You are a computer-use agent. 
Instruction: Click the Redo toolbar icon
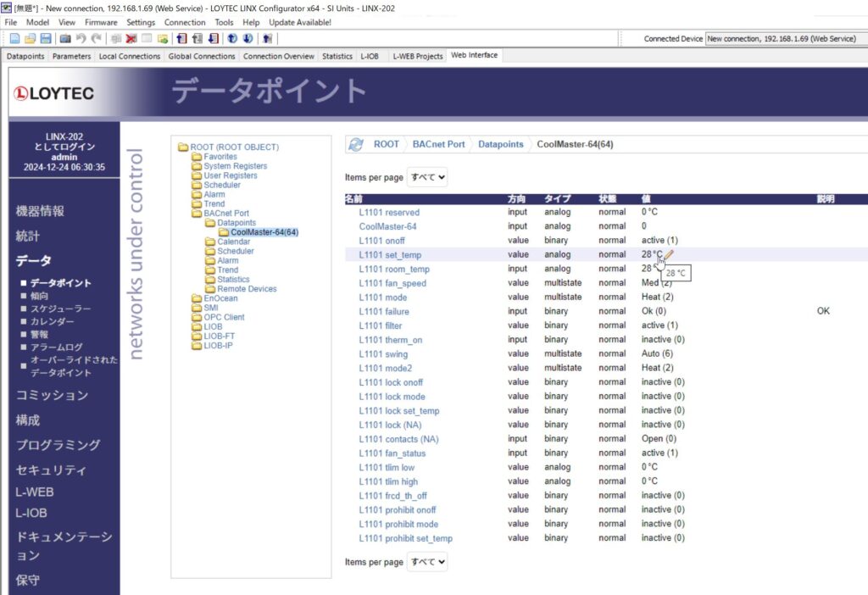(x=95, y=38)
